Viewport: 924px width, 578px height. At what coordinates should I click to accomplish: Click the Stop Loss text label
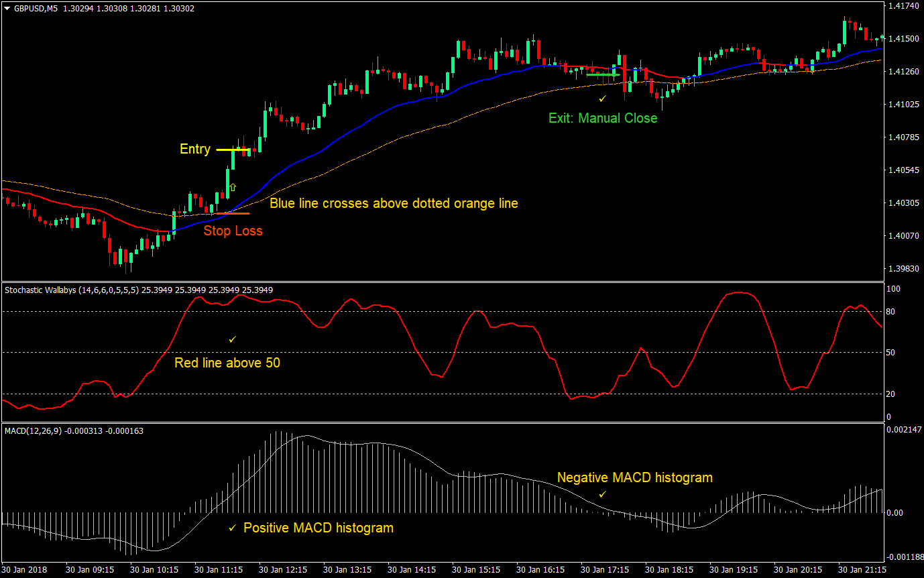click(233, 231)
